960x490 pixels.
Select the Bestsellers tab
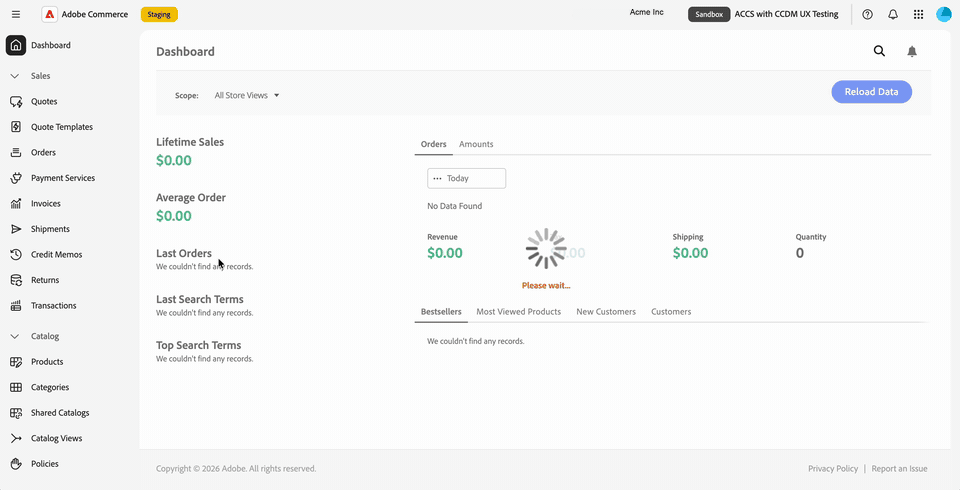coord(441,312)
